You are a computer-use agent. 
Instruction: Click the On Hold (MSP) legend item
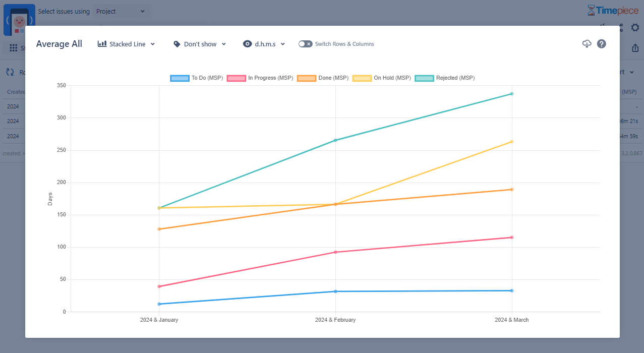382,78
